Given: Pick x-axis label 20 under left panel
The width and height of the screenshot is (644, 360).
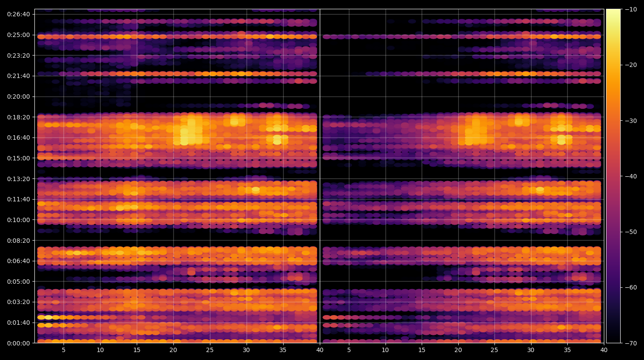Looking at the screenshot, I should pos(173,350).
